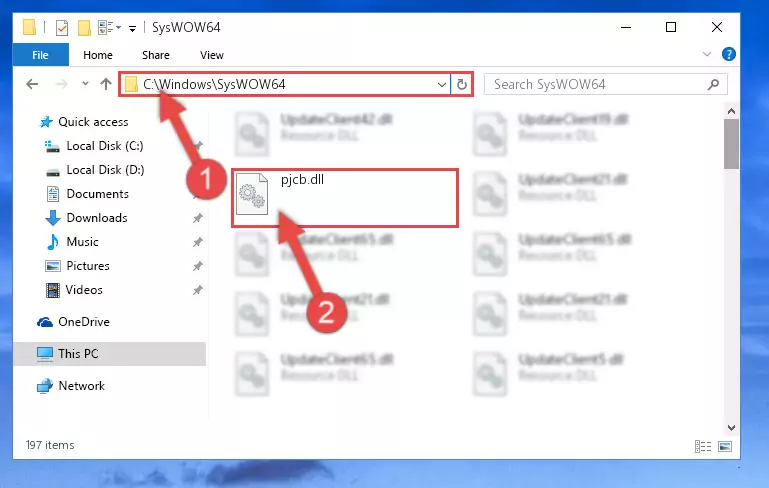The width and height of the screenshot is (769, 488).
Task: Click the scrollbar down arrow
Action: (731, 428)
